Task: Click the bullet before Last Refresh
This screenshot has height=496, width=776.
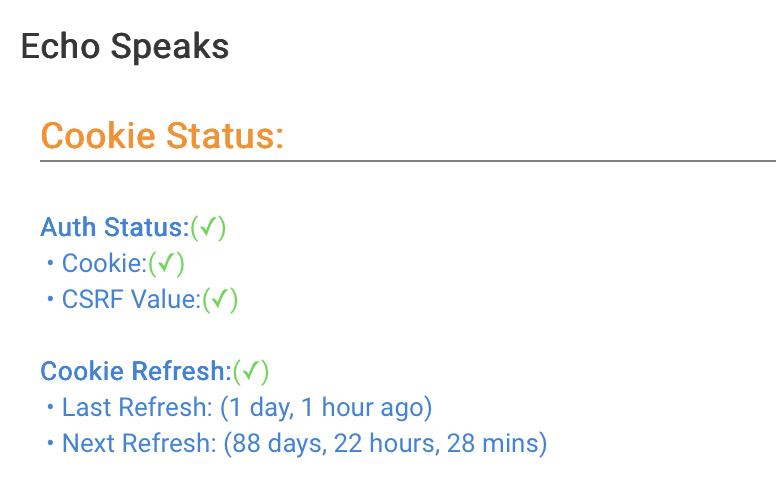Action: (50, 407)
